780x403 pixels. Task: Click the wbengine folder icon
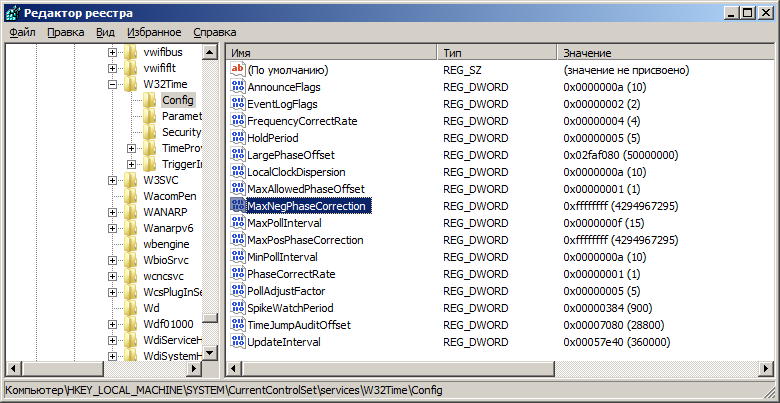131,244
